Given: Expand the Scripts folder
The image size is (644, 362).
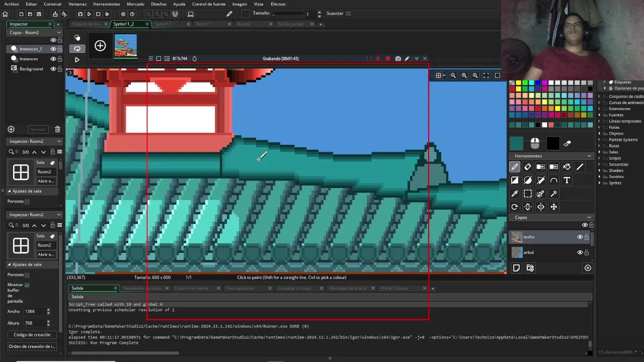Looking at the screenshot, I should coord(599,158).
